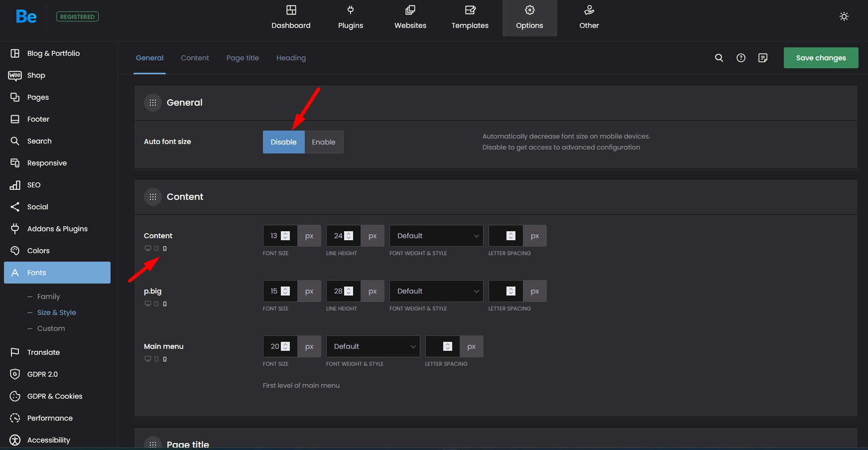Open Accessibility settings

(x=57, y=440)
